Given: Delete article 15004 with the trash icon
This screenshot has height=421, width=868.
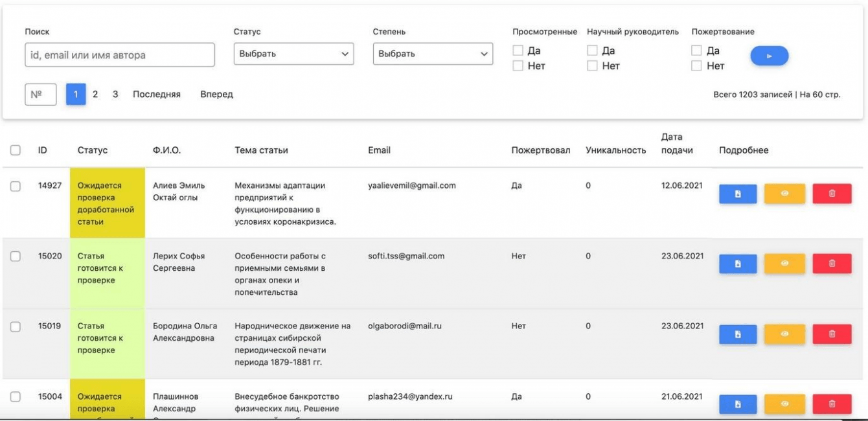Looking at the screenshot, I should [x=832, y=404].
